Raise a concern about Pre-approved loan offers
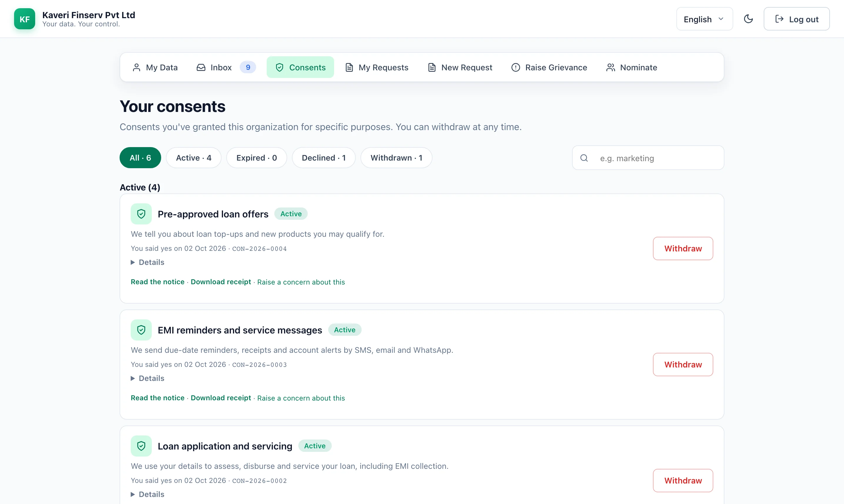Viewport: 844px width, 504px height. [301, 282]
